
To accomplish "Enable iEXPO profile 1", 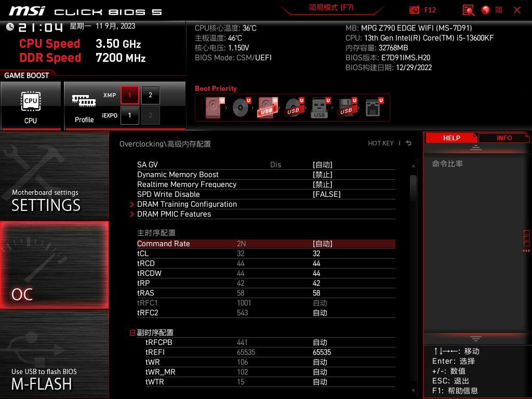I will point(129,115).
